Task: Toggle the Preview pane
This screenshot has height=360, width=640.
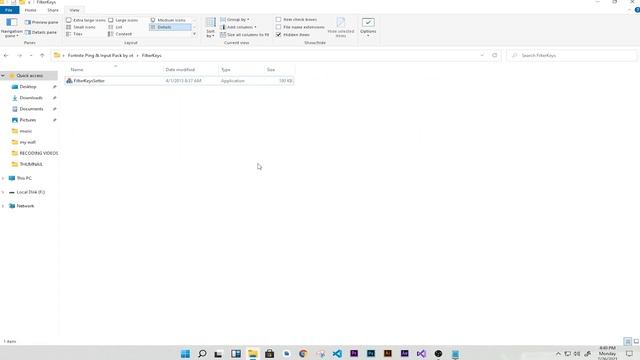Action: [42, 22]
